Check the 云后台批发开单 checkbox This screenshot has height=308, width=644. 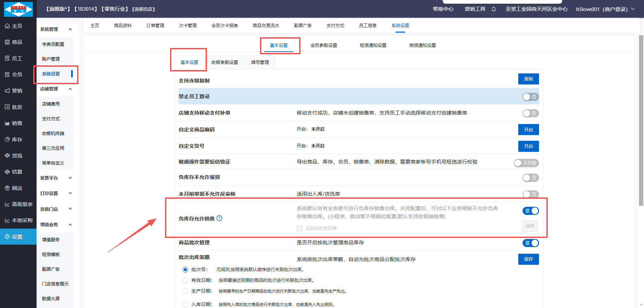coord(300,228)
